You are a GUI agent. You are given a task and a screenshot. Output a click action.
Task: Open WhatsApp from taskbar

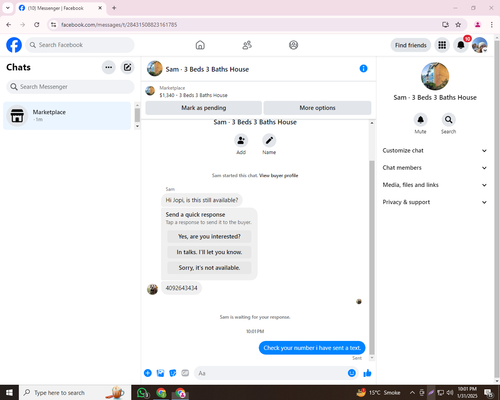tap(143, 393)
